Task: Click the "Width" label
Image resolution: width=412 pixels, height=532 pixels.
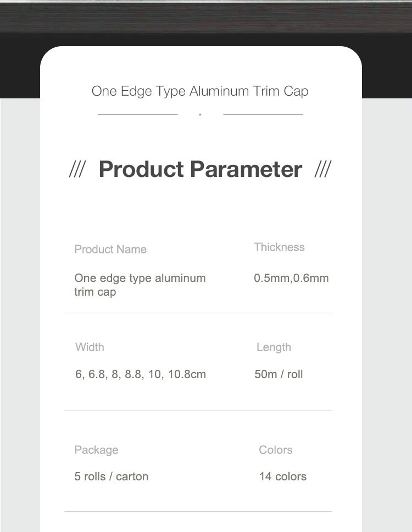Action: [90, 347]
